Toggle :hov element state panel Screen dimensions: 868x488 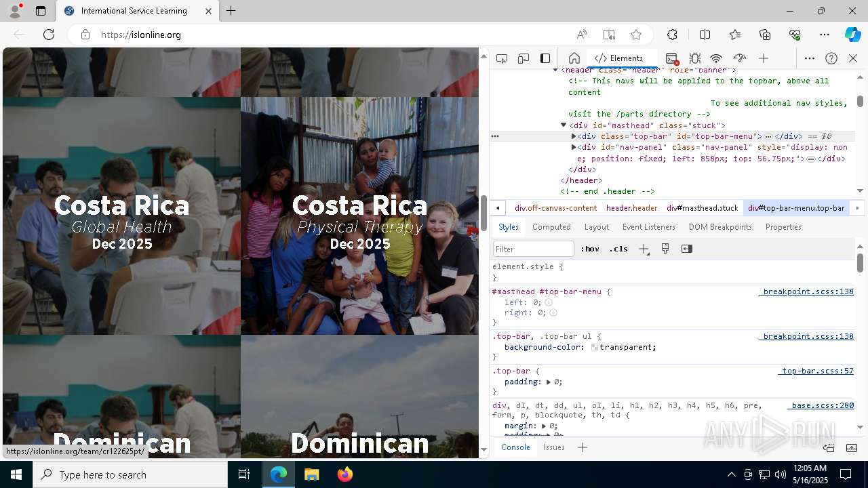590,249
